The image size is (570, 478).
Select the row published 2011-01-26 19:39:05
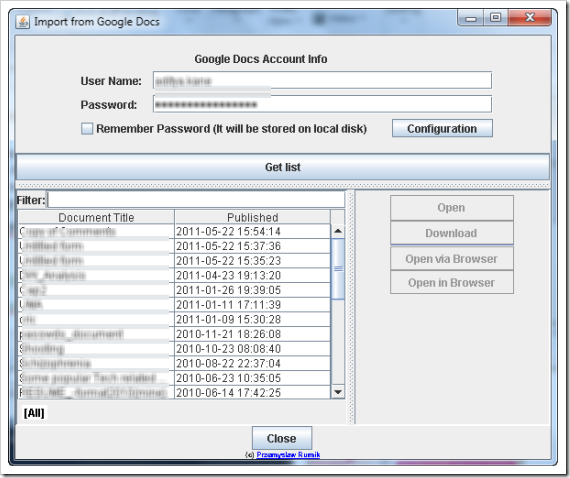tap(174, 290)
